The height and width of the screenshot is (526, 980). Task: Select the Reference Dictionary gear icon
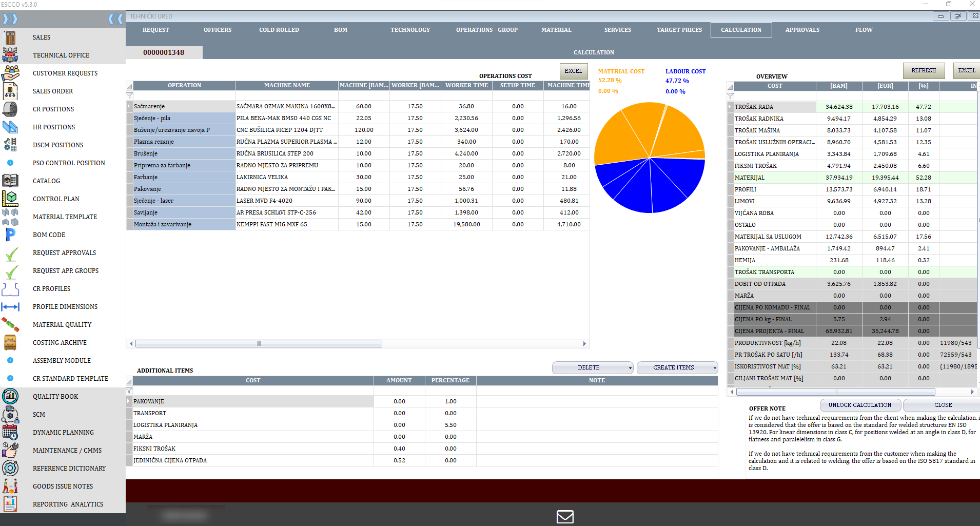click(10, 468)
